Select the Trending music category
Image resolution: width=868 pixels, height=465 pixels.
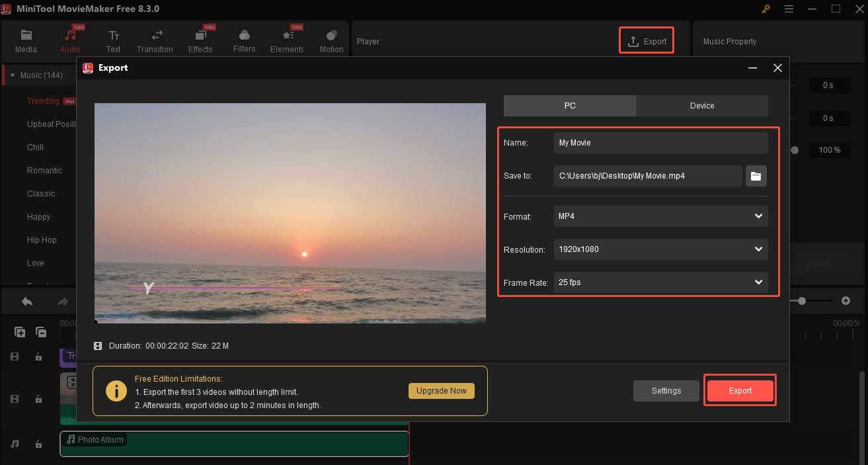click(x=43, y=101)
